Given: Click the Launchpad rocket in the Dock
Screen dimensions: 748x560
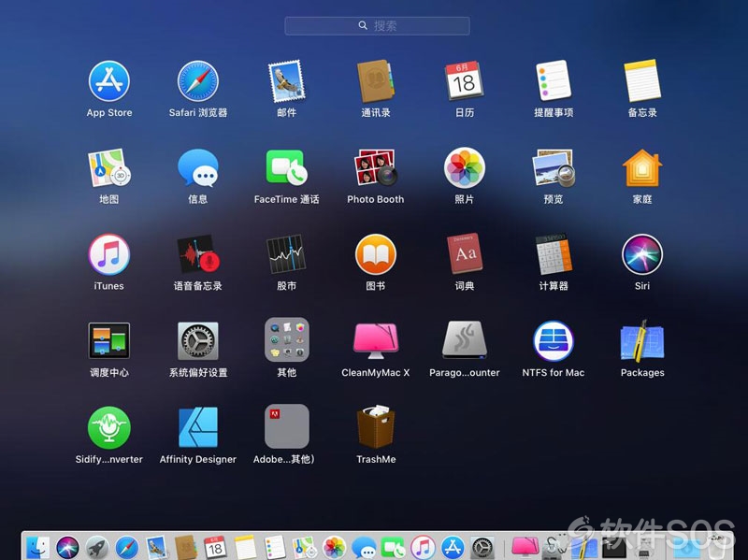Looking at the screenshot, I should [97, 548].
